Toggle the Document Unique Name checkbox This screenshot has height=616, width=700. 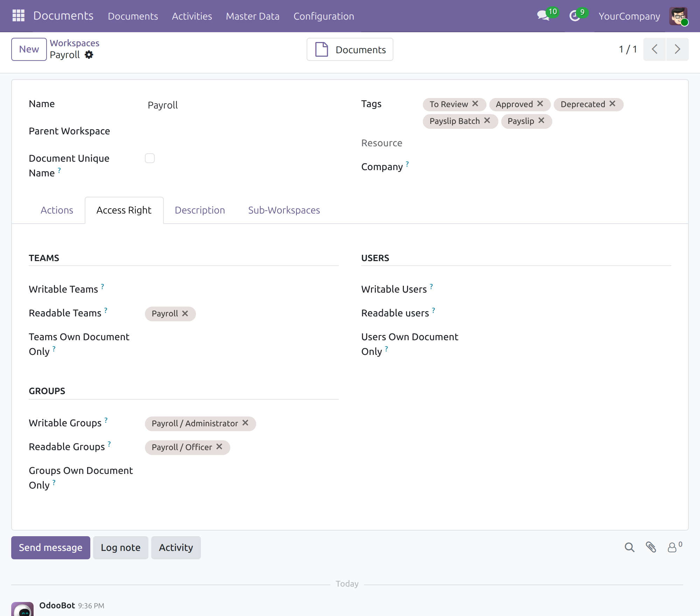(x=150, y=158)
